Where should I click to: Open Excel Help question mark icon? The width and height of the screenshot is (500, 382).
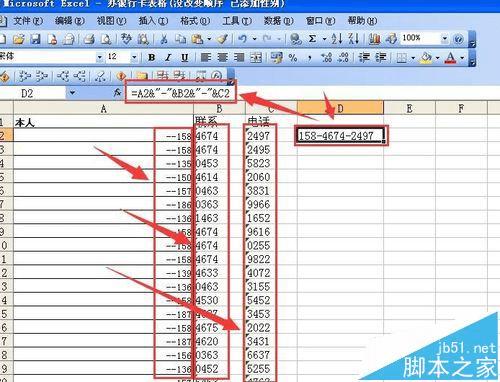click(x=459, y=39)
